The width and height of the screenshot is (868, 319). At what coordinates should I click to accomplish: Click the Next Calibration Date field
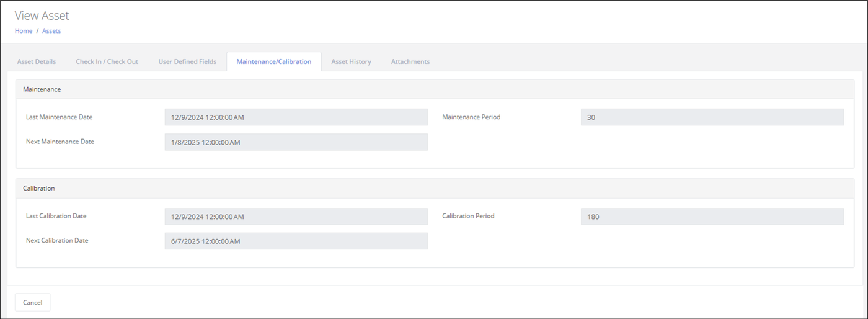click(x=296, y=241)
